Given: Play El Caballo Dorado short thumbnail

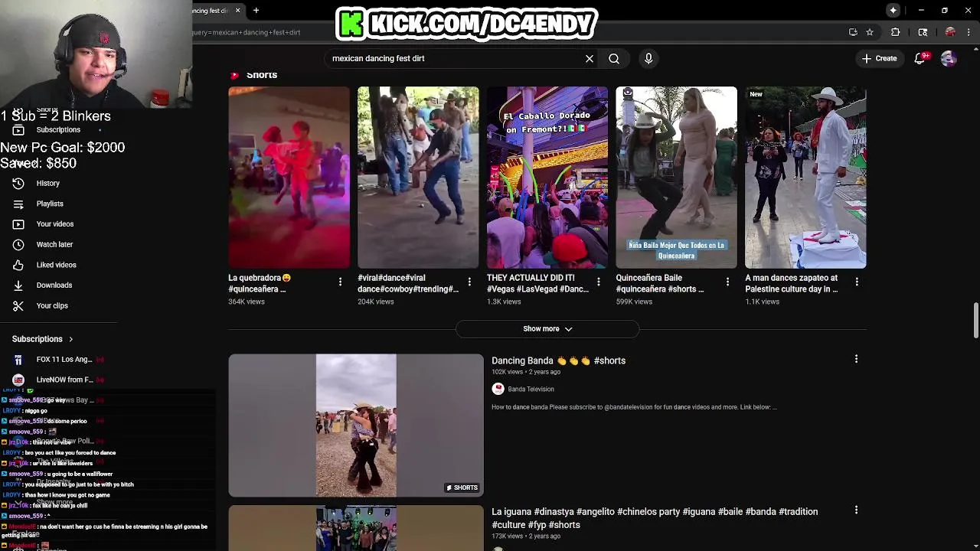Looking at the screenshot, I should click(547, 178).
